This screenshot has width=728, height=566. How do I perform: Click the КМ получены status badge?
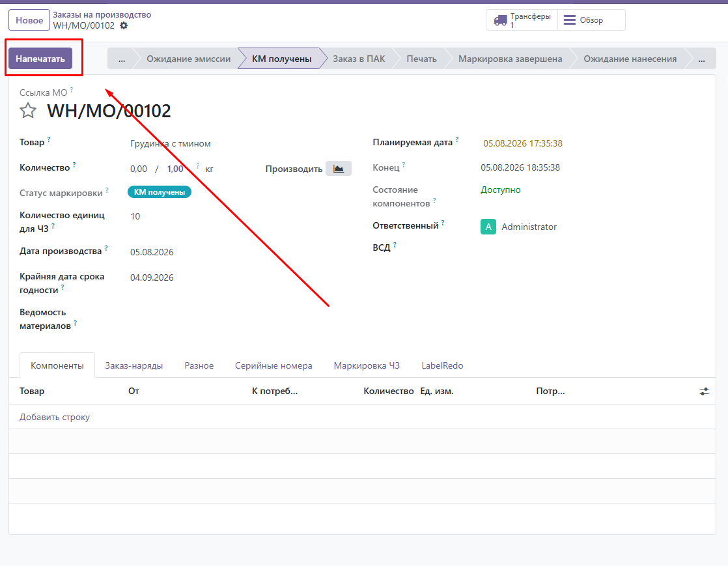click(x=160, y=191)
